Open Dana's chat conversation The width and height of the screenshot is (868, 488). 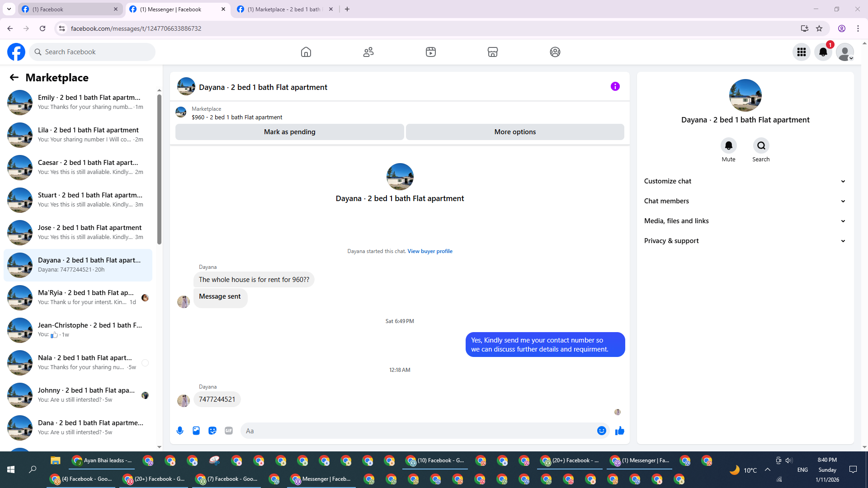78,427
